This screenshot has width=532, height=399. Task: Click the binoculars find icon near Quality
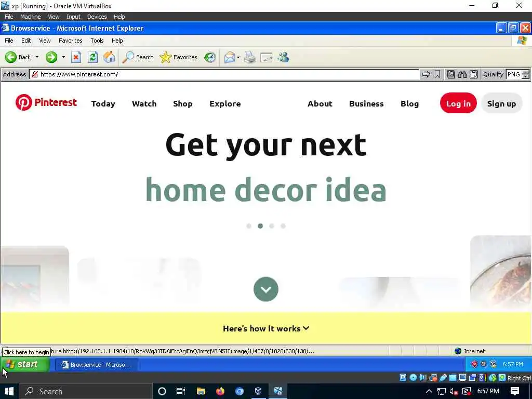click(462, 74)
